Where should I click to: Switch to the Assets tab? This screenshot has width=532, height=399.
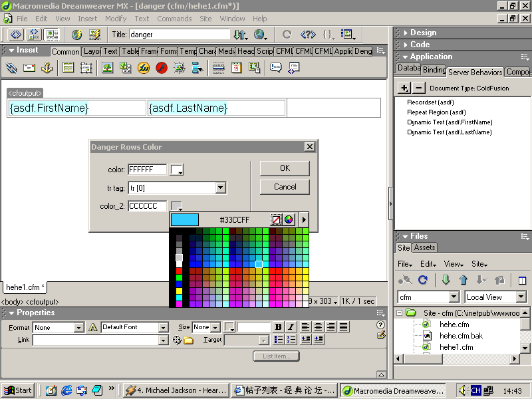pyautogui.click(x=424, y=247)
